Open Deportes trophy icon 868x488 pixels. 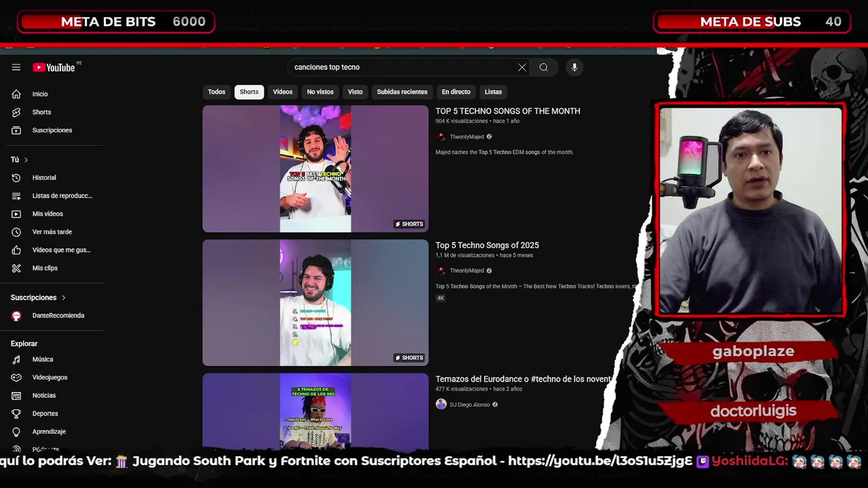[16, 413]
